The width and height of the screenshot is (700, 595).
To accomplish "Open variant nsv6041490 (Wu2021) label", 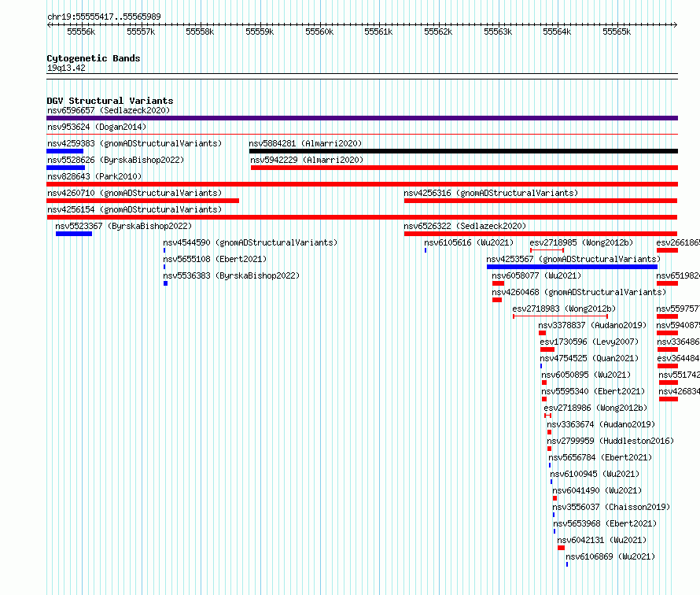I will [597, 490].
